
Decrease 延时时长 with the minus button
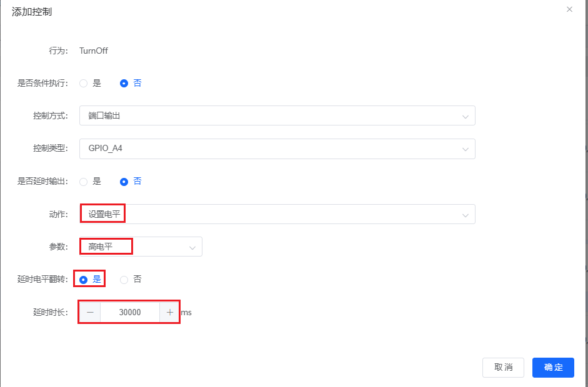point(90,312)
